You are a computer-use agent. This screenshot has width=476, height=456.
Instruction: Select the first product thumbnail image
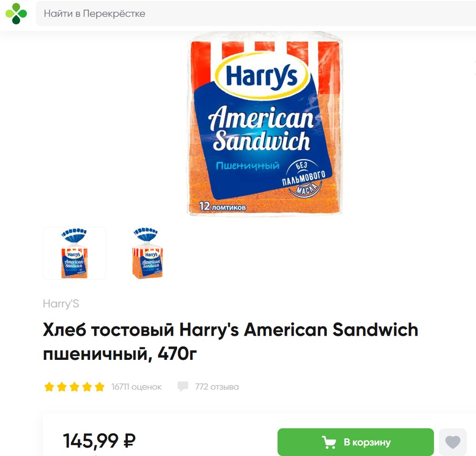pyautogui.click(x=74, y=253)
